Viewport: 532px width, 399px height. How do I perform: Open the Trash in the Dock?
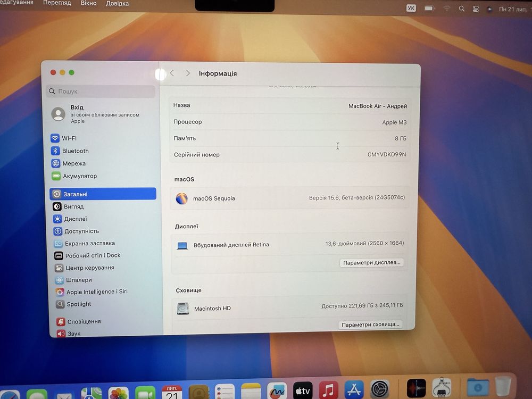[503, 386]
